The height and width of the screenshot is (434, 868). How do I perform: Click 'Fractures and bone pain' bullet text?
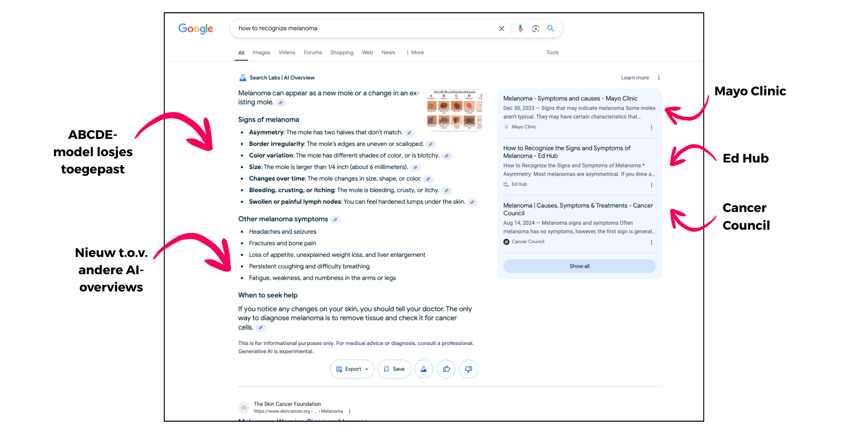pyautogui.click(x=282, y=243)
